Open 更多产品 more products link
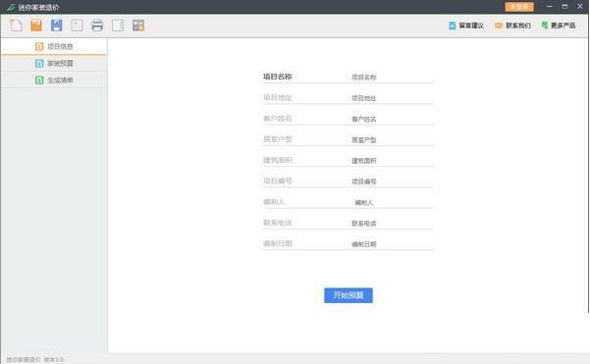This screenshot has height=364, width=590. (559, 26)
